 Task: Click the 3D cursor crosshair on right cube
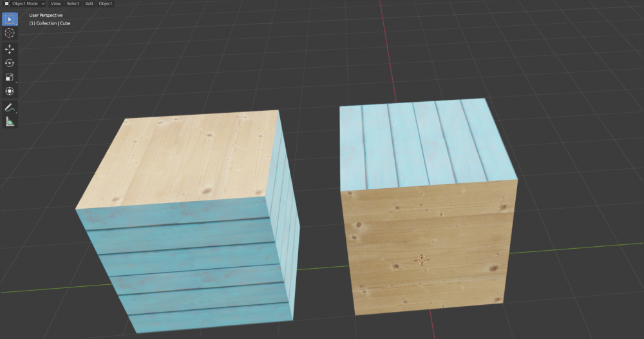click(x=422, y=259)
